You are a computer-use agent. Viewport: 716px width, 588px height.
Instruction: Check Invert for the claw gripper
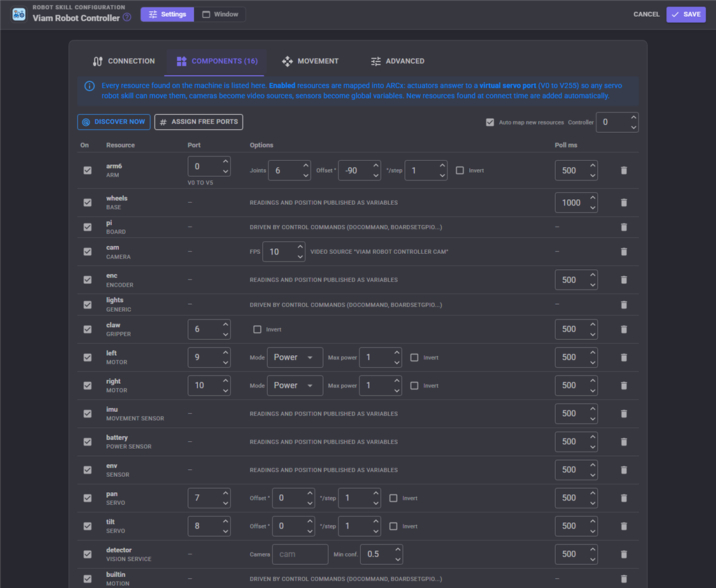point(257,329)
